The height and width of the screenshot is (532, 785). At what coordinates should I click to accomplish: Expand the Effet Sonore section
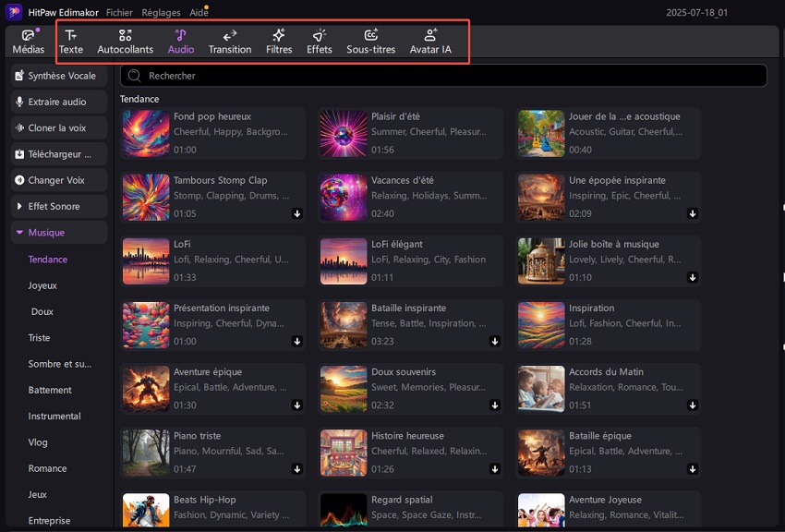pos(59,206)
